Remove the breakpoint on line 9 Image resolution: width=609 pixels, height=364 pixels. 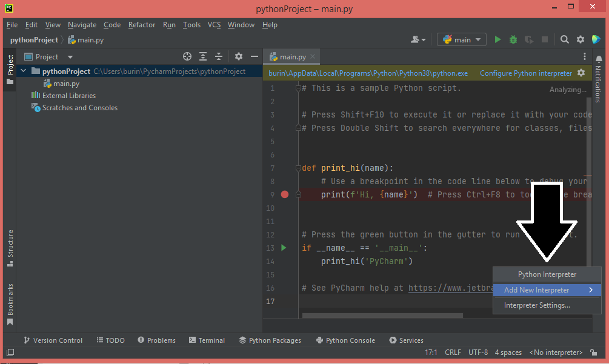tap(285, 194)
